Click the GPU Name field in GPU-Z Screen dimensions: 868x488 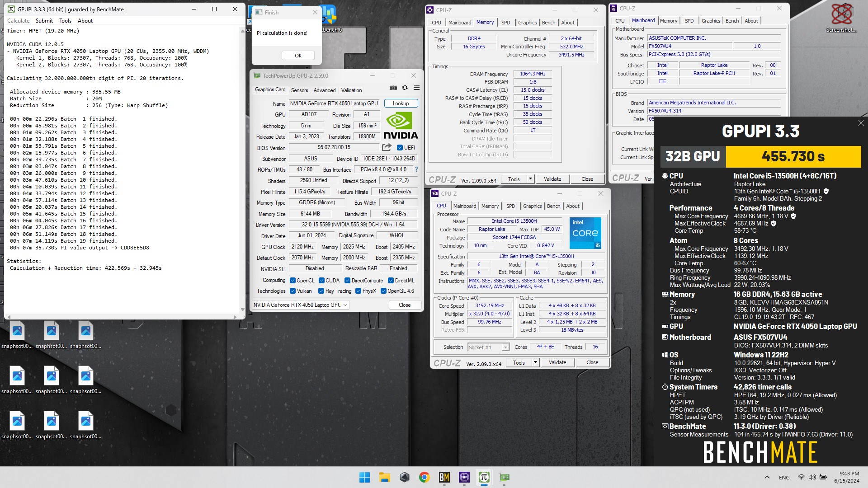tap(335, 103)
